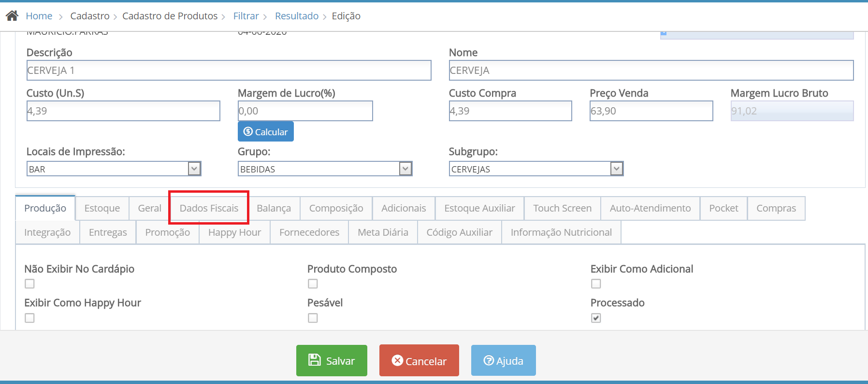Viewport: 868px width, 384px height.
Task: Open the Promoção tab
Action: 167,232
